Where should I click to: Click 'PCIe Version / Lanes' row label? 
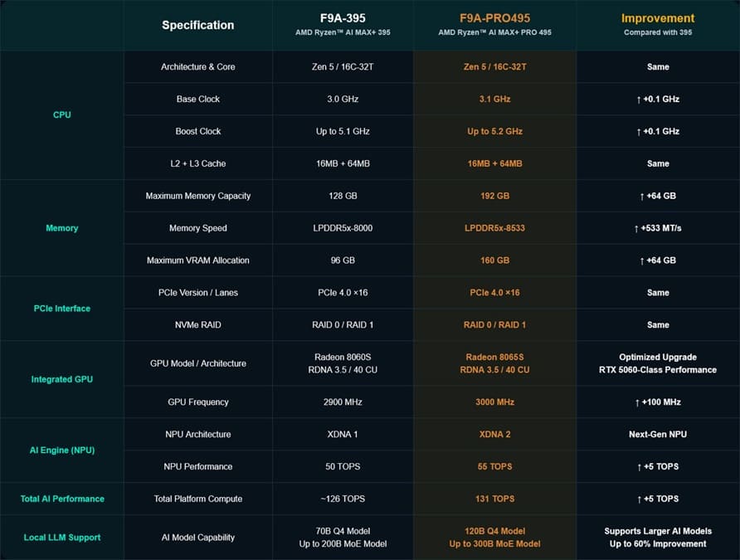pyautogui.click(x=197, y=293)
